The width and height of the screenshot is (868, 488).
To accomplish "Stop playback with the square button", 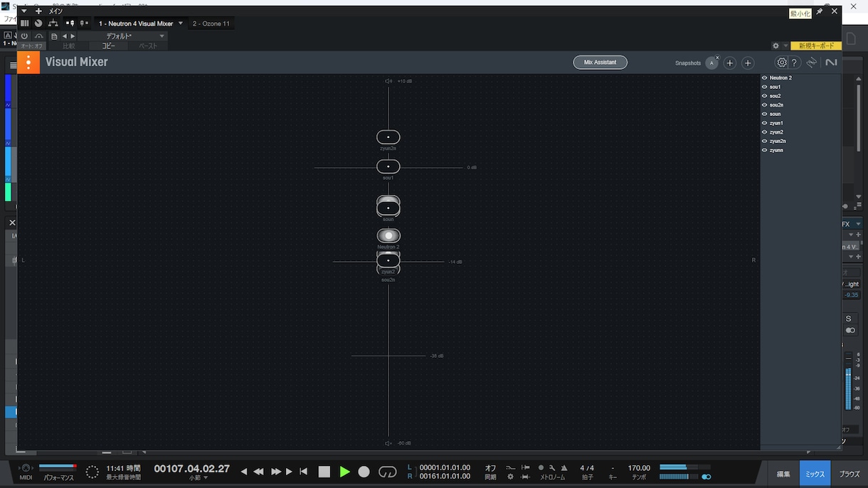I will pyautogui.click(x=324, y=472).
